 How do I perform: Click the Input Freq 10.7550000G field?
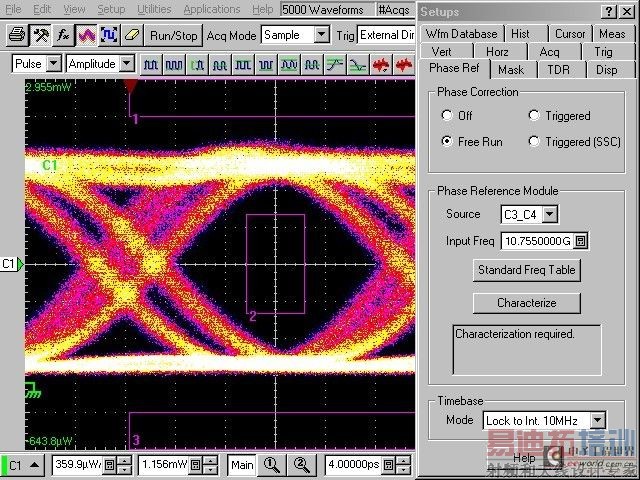[x=537, y=241]
